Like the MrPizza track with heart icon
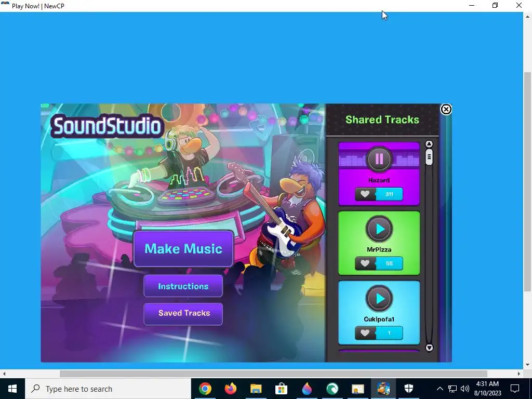Image resolution: width=532 pixels, height=399 pixels. coord(365,263)
